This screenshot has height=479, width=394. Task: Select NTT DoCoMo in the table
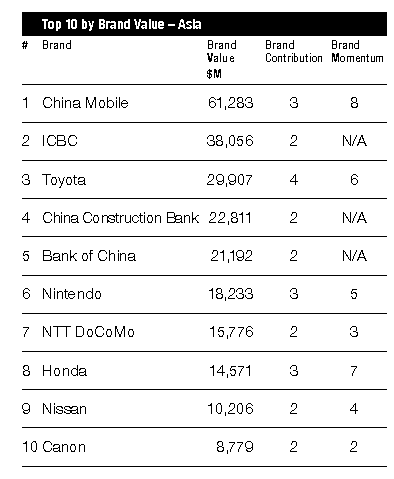point(88,332)
